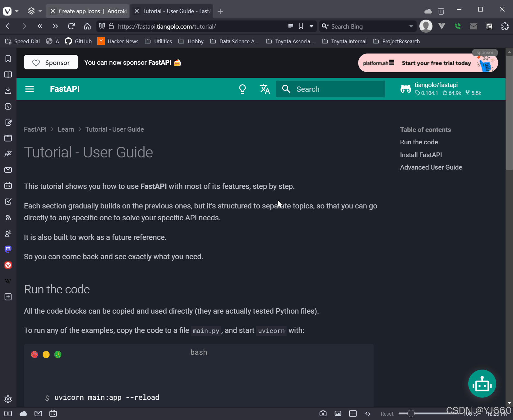Open the Mastodon web panel
This screenshot has width=513, height=420.
pos(8,249)
